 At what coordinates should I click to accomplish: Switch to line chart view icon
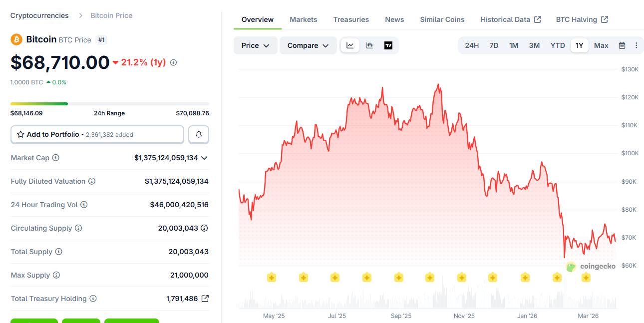pyautogui.click(x=350, y=45)
